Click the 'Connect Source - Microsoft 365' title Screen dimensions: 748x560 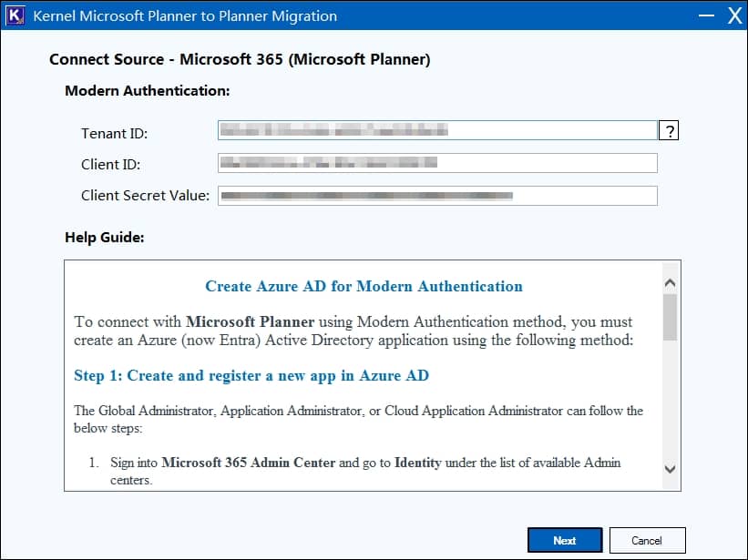tap(240, 59)
